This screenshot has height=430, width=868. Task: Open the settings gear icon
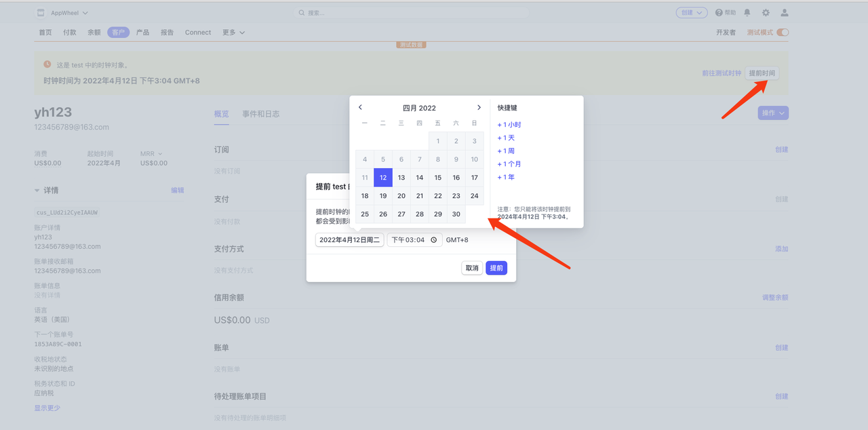[x=766, y=13]
